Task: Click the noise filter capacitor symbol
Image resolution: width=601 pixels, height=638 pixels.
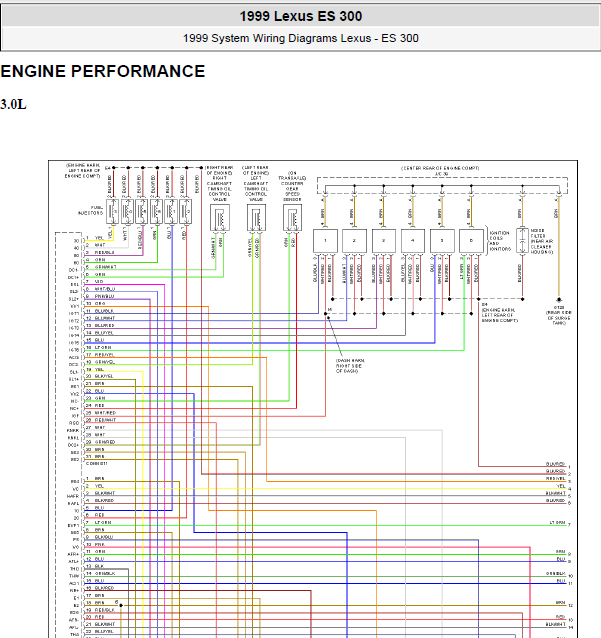Action: point(522,241)
